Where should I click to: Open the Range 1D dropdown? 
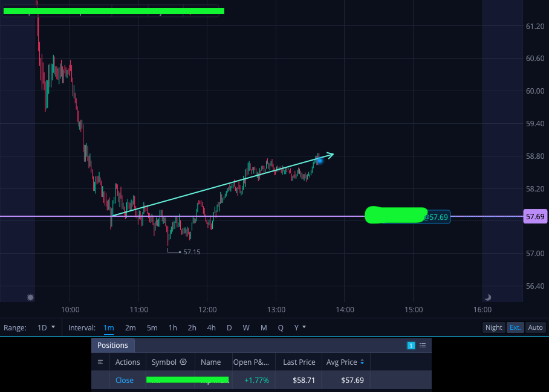(x=46, y=327)
